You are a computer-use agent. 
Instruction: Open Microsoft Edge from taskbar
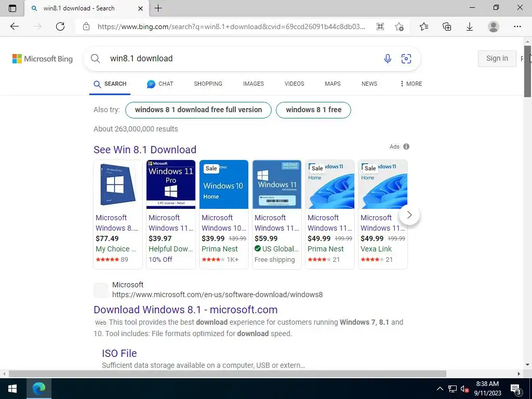coord(38,389)
